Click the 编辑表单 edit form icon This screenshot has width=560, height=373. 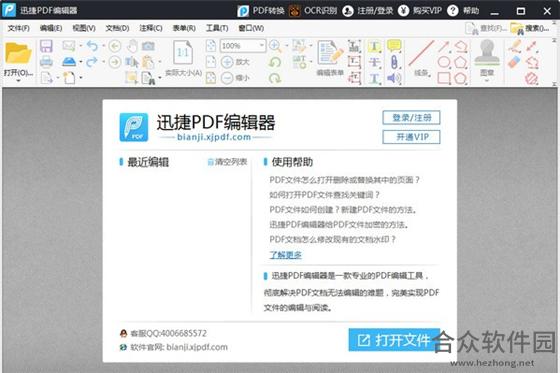click(330, 53)
